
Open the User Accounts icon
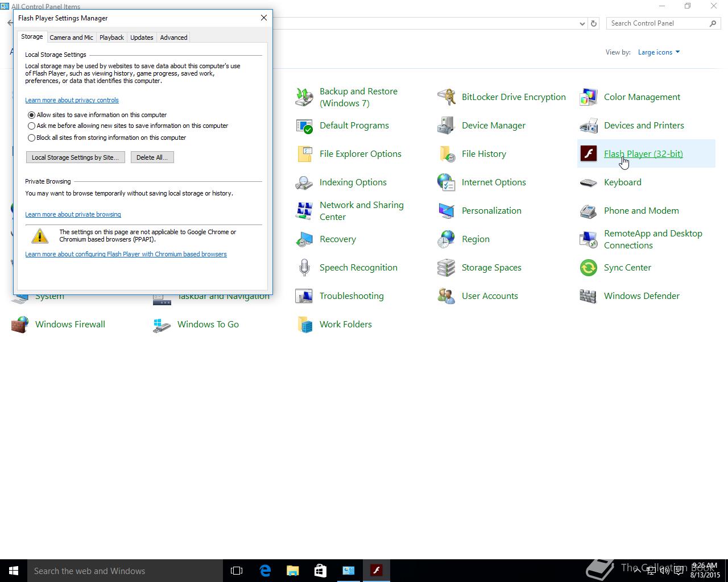coord(446,296)
